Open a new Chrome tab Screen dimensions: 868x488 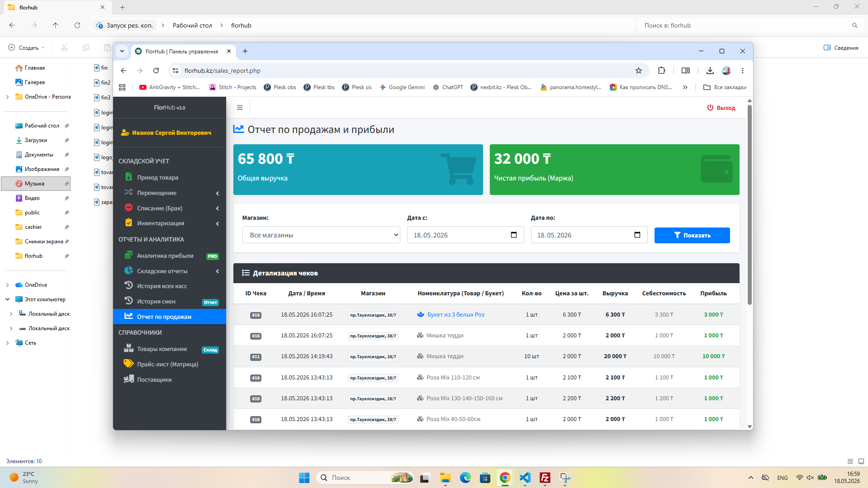pos(245,51)
